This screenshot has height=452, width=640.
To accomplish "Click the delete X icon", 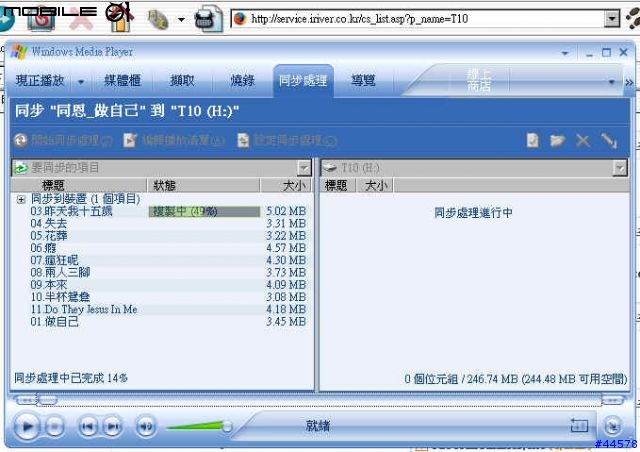I will click(x=583, y=141).
